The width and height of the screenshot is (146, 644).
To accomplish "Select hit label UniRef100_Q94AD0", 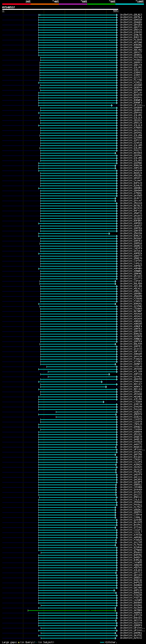I will [x=131, y=22].
